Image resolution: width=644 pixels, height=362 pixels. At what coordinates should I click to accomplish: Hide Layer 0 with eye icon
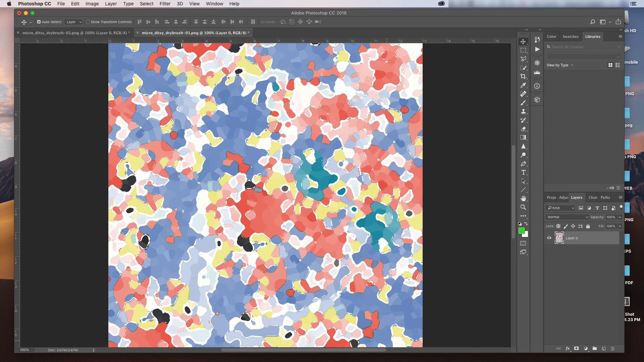point(549,238)
